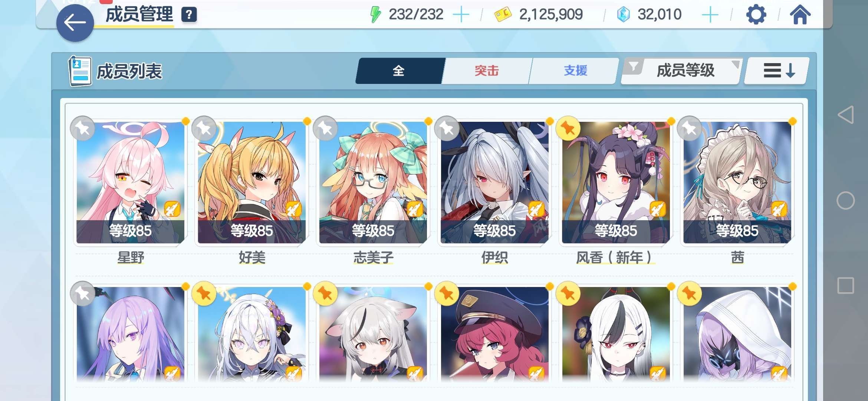The height and width of the screenshot is (401, 868).
Task: Unpin 风香（新年） via the yellow pin
Action: point(568,128)
